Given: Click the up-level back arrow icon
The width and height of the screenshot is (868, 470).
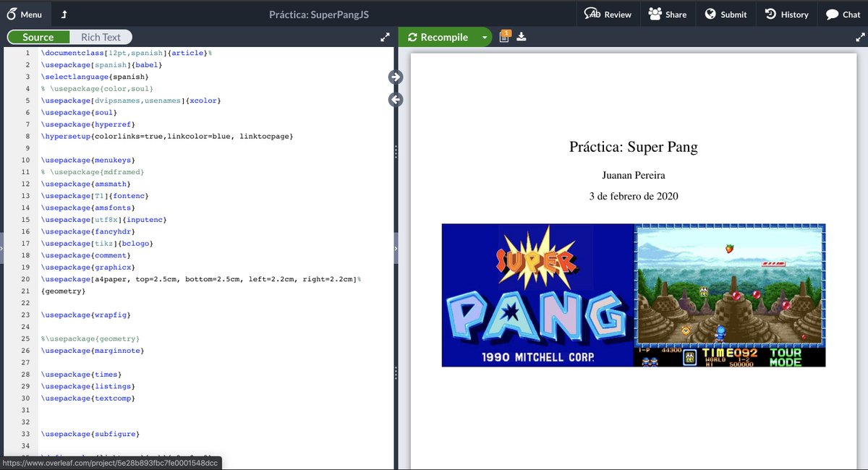Looking at the screenshot, I should 64,14.
